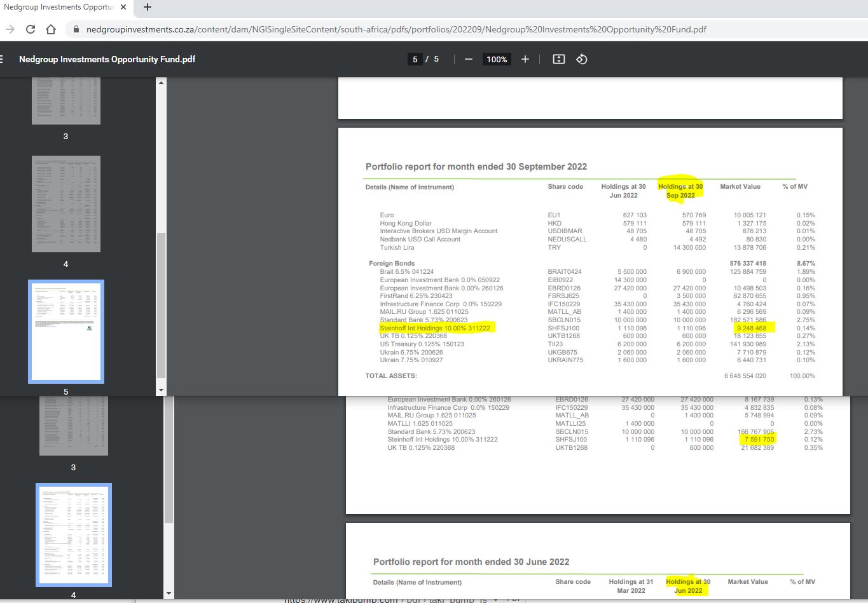
Task: Fit the PDF to page
Action: tap(559, 59)
